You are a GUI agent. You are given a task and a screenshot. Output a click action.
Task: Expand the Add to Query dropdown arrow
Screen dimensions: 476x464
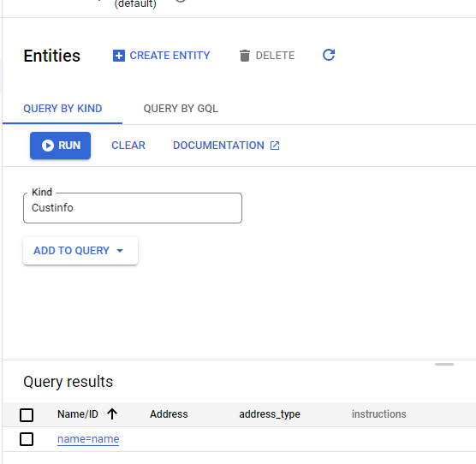[120, 251]
